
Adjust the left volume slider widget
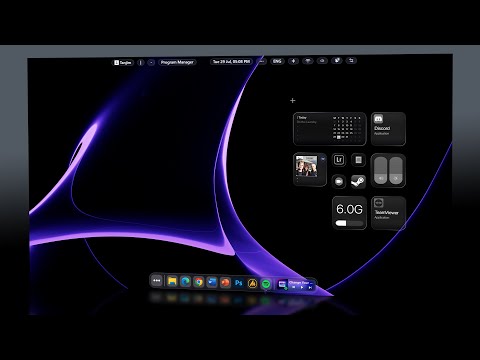point(381,170)
